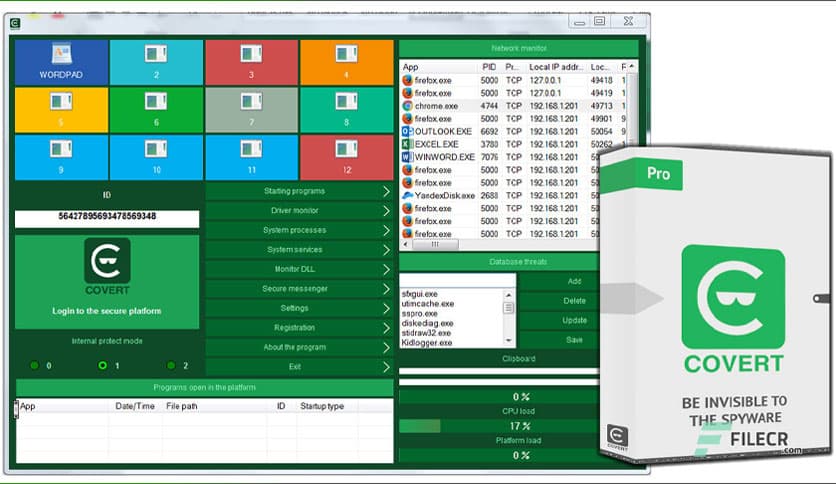Select internal protect mode 1
The image size is (836, 484).
coord(102,366)
